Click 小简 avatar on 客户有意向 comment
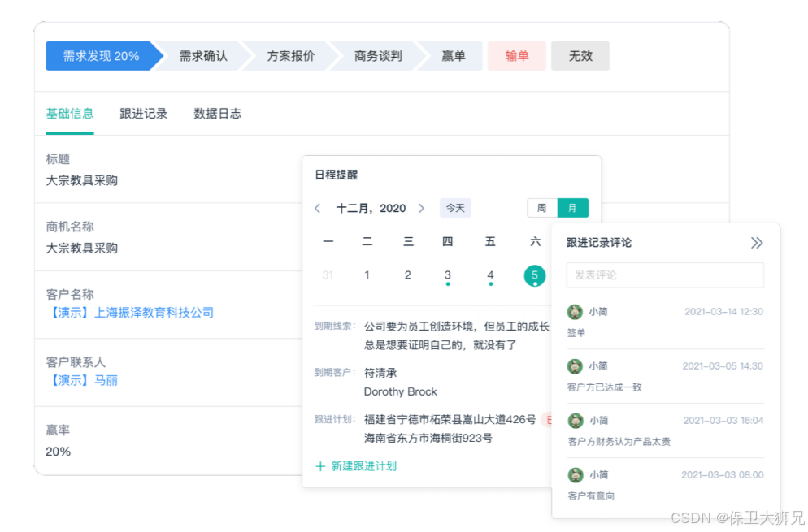Screen dimensions: 808x532 (575, 475)
